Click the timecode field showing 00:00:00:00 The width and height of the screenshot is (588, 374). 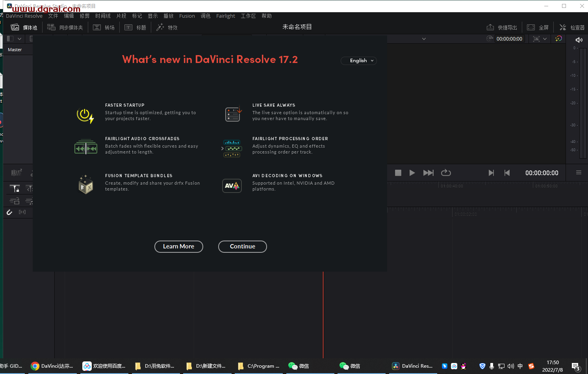tap(510, 39)
